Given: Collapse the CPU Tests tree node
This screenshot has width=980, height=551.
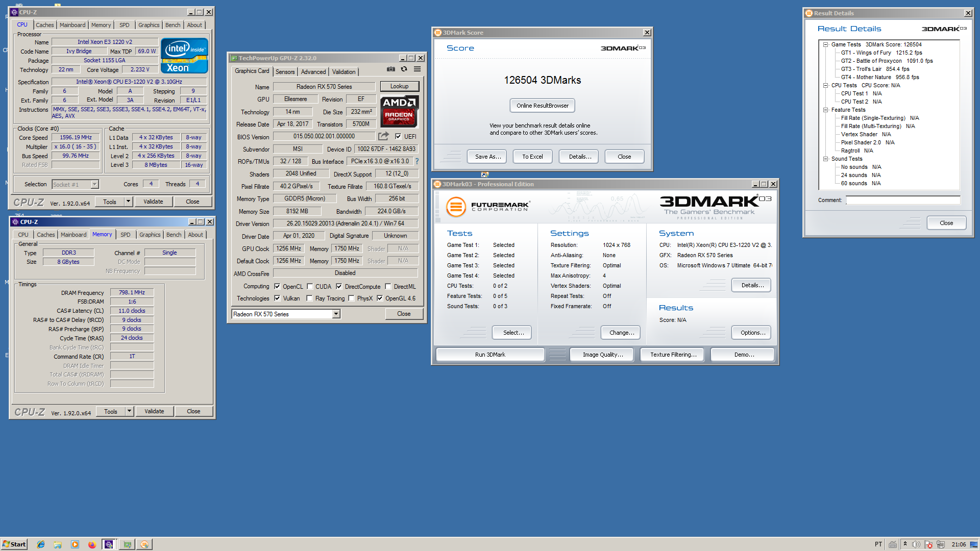Looking at the screenshot, I should click(825, 85).
